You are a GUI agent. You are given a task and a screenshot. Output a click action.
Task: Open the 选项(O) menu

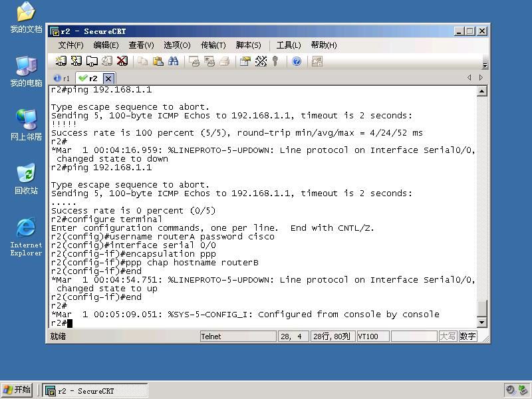[x=177, y=45]
